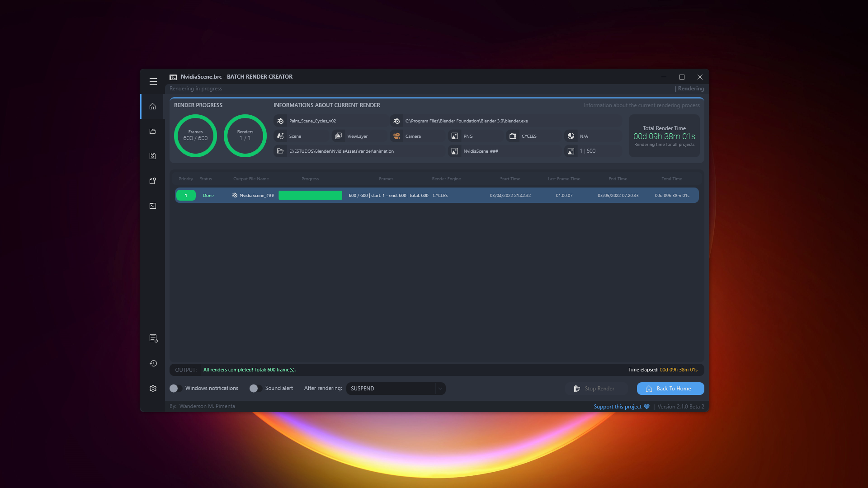Open settings via the gear icon
Image resolution: width=868 pixels, height=488 pixels.
153,389
